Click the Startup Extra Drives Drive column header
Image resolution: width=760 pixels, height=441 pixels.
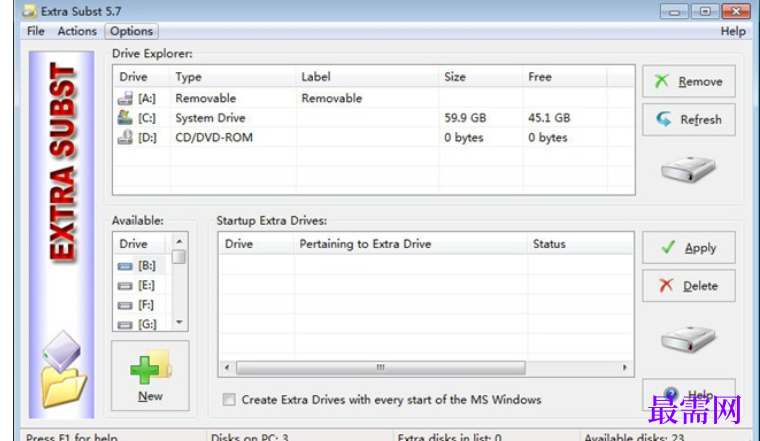point(256,244)
